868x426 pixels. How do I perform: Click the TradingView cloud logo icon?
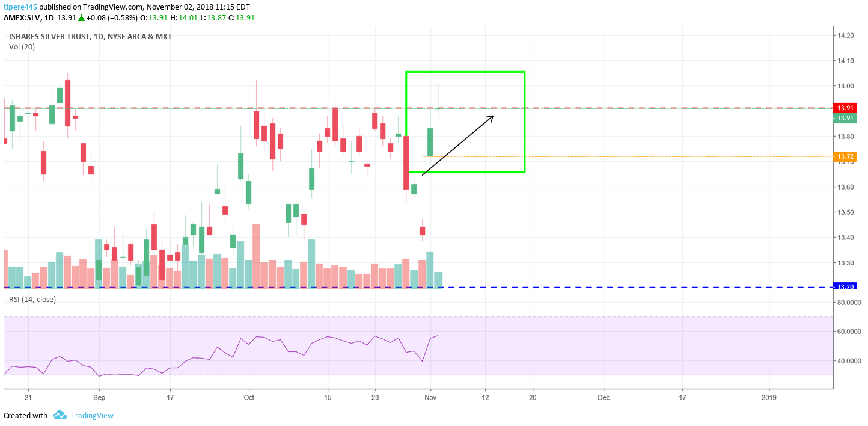click(59, 415)
